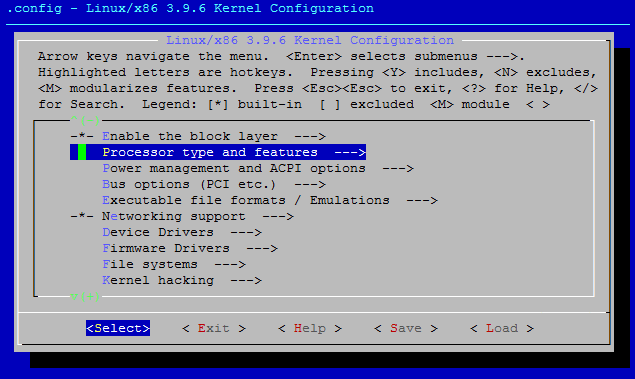635x379 pixels.
Task: Select Processor type and features entry
Action: pos(218,152)
